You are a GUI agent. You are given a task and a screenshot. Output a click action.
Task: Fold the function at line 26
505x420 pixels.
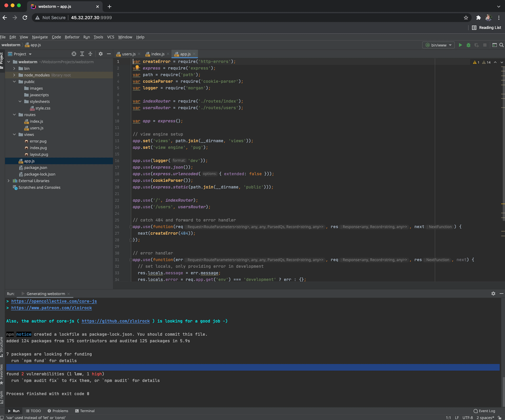point(131,227)
